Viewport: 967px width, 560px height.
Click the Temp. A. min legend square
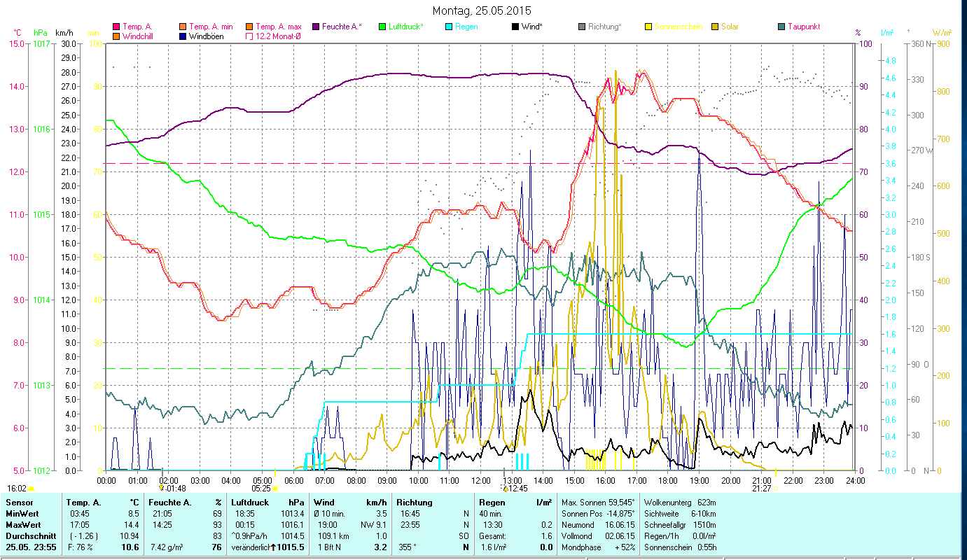[183, 27]
